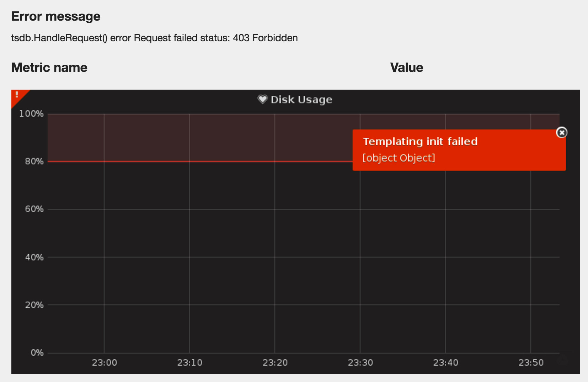Click the red 80% threshold line

(x=200, y=161)
